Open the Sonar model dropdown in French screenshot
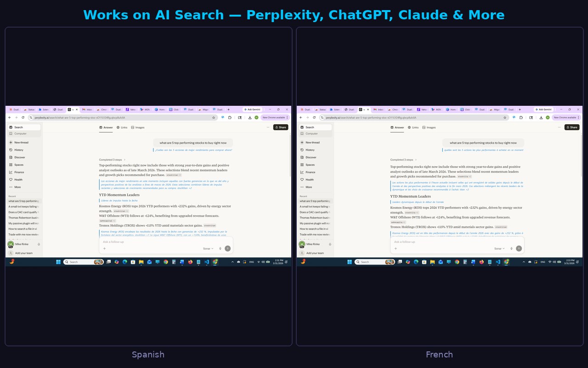This screenshot has width=588, height=368. (x=499, y=248)
